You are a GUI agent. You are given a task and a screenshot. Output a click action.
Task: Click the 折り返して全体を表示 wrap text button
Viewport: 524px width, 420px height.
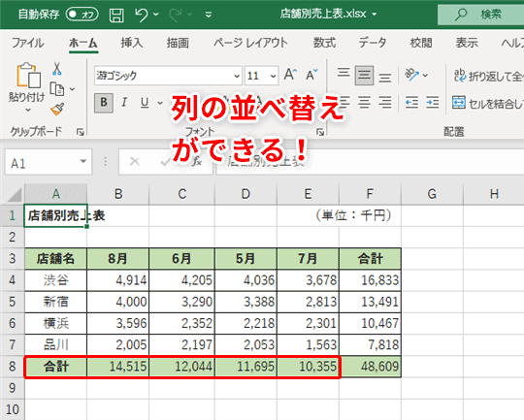(x=488, y=76)
